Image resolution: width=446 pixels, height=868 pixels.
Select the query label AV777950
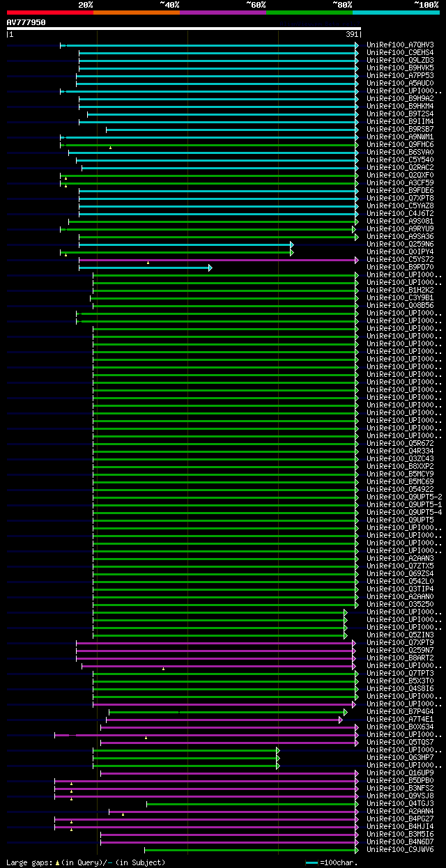pos(26,22)
